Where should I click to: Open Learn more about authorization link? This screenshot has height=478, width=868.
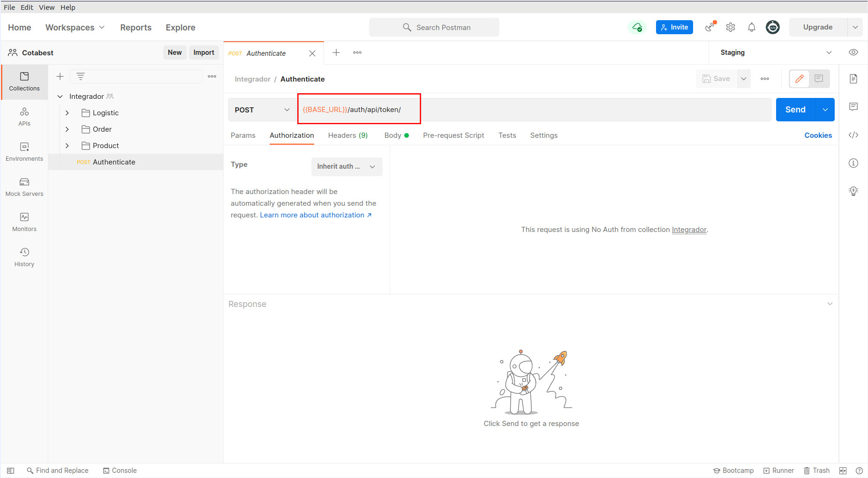click(x=316, y=215)
